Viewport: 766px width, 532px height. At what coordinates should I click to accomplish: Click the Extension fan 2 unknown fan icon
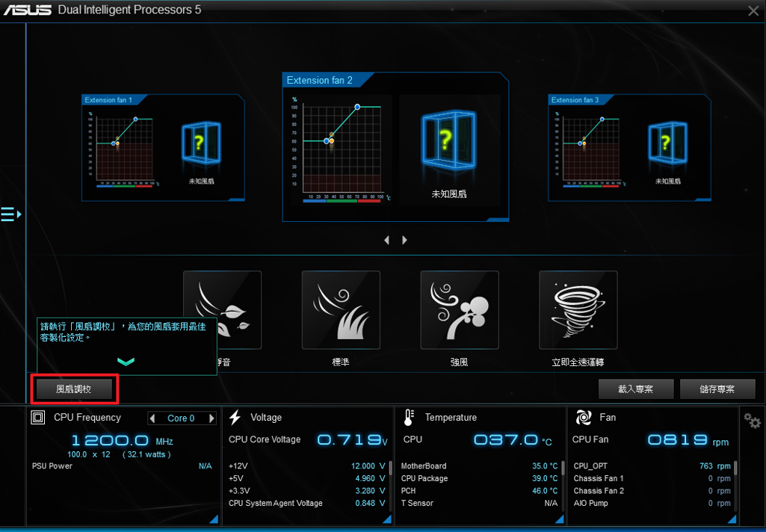(445, 139)
